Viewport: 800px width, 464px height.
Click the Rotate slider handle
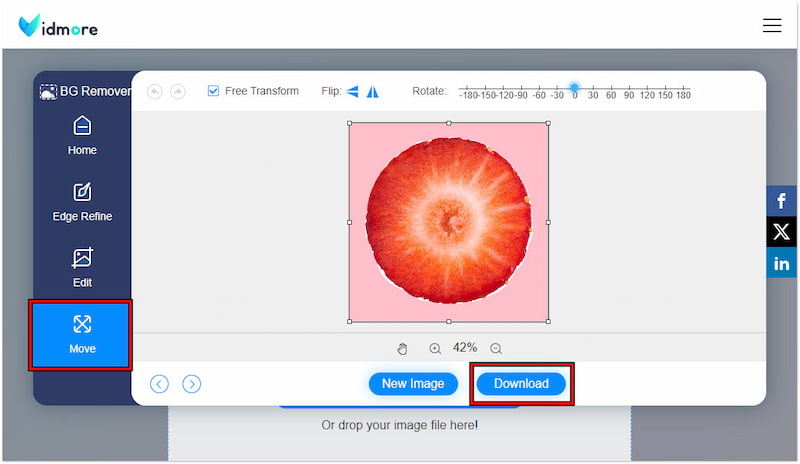click(x=574, y=88)
